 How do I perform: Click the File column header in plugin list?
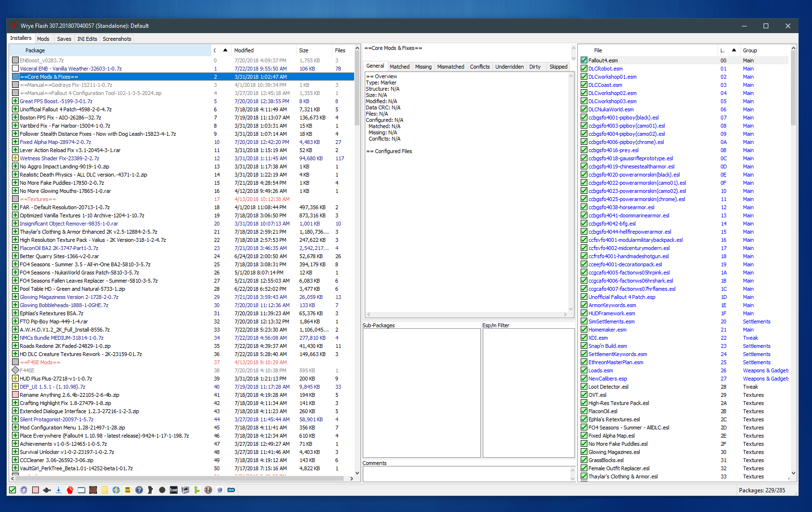[648, 50]
